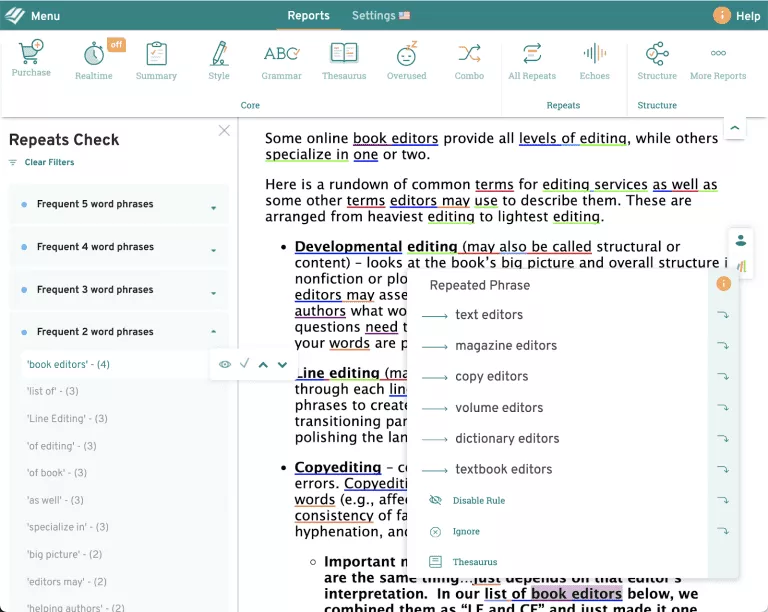The width and height of the screenshot is (768, 612).
Task: Click the arrow icon beside 'dictionary editors'
Action: [723, 439]
